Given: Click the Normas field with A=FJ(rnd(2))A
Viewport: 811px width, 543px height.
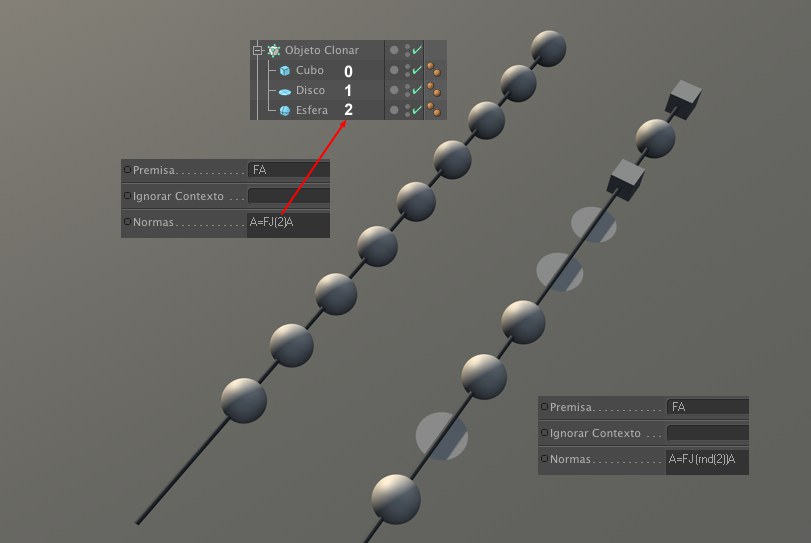Looking at the screenshot, I should click(x=706, y=459).
